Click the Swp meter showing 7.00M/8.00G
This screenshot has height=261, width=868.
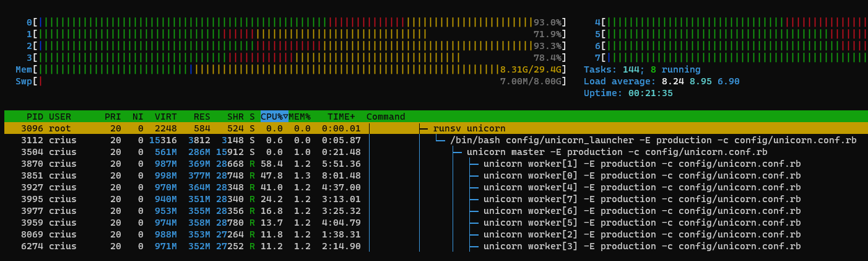(291, 81)
